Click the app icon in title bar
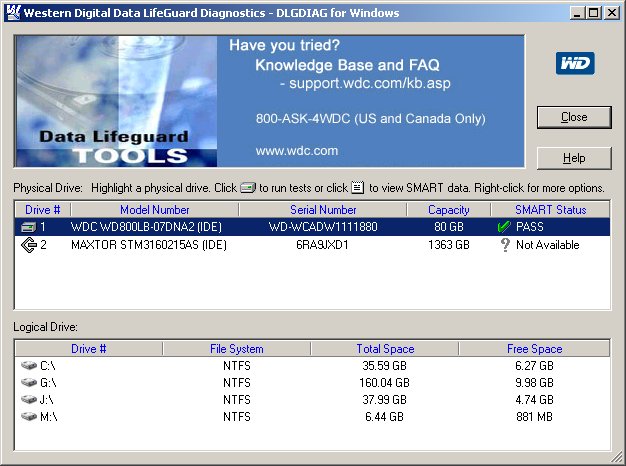 (13, 12)
